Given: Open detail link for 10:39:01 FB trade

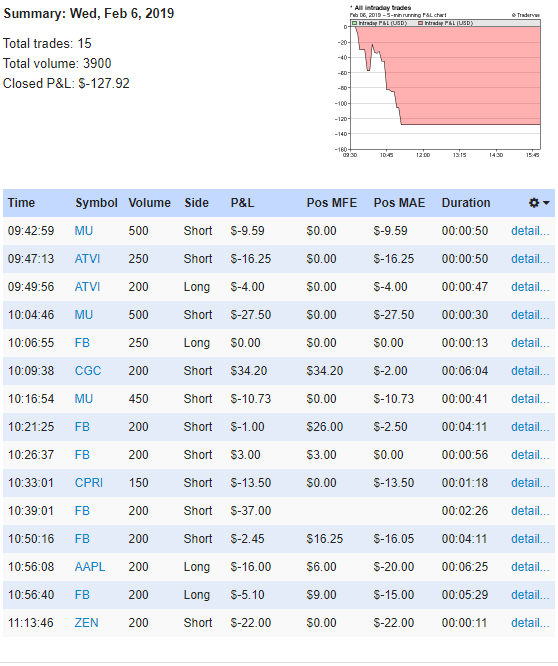Looking at the screenshot, I should click(x=530, y=511).
